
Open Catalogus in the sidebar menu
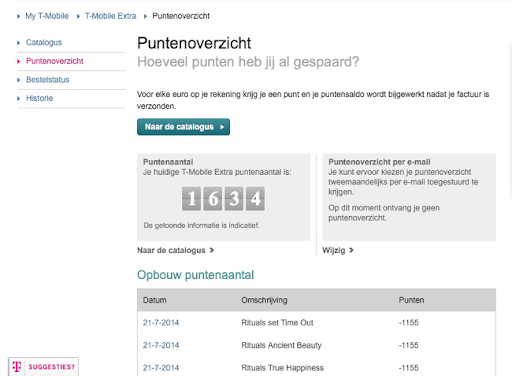[x=44, y=42]
